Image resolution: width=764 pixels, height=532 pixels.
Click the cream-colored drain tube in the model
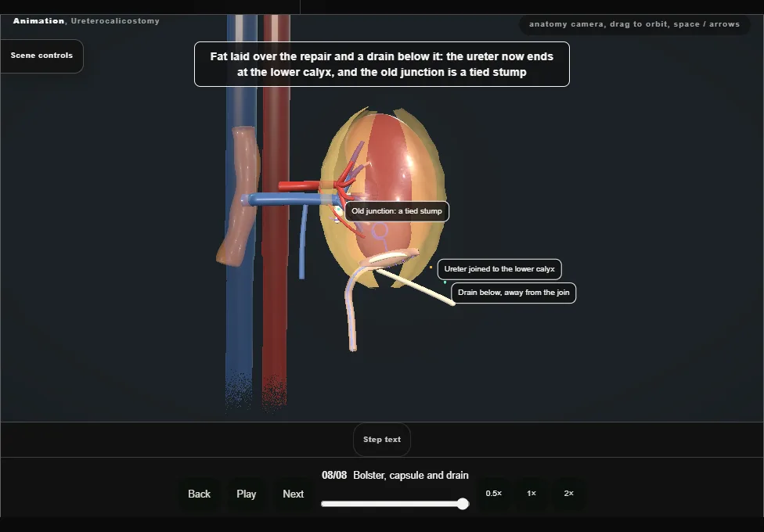click(x=416, y=287)
